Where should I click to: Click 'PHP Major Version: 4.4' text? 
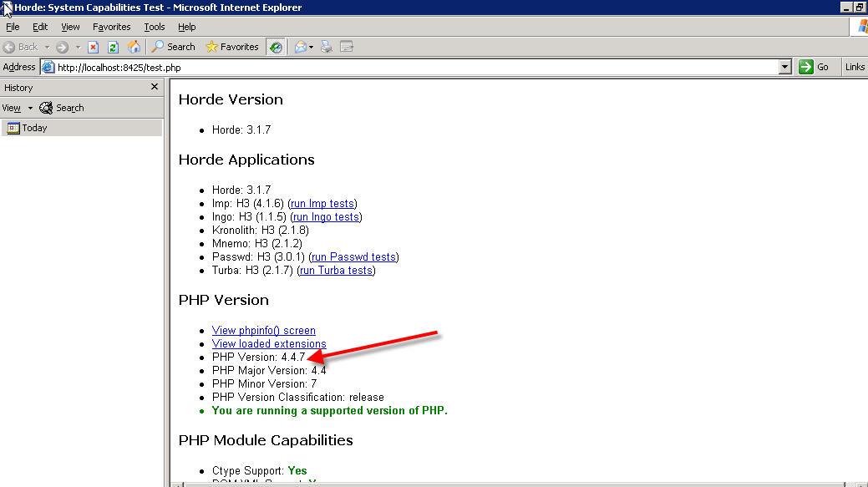269,370
